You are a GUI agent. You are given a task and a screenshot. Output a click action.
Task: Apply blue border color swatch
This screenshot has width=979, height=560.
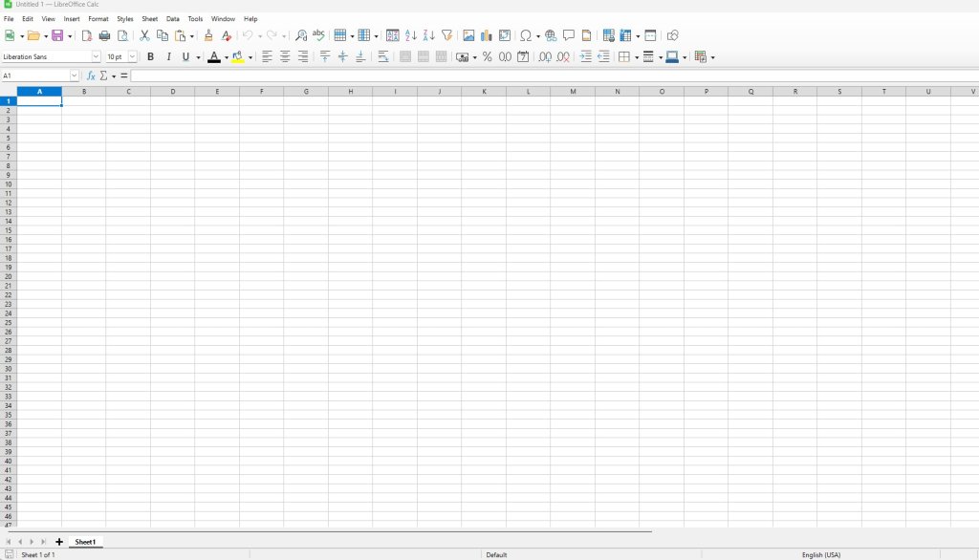click(x=672, y=56)
